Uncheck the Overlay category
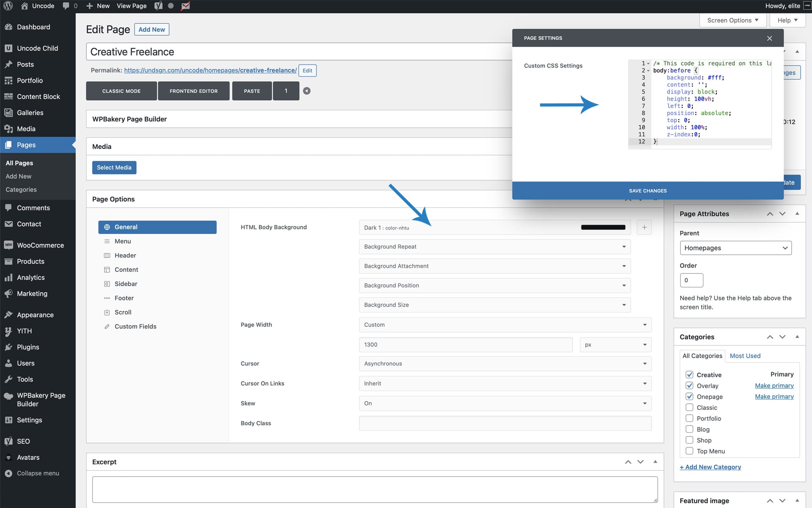 click(689, 386)
